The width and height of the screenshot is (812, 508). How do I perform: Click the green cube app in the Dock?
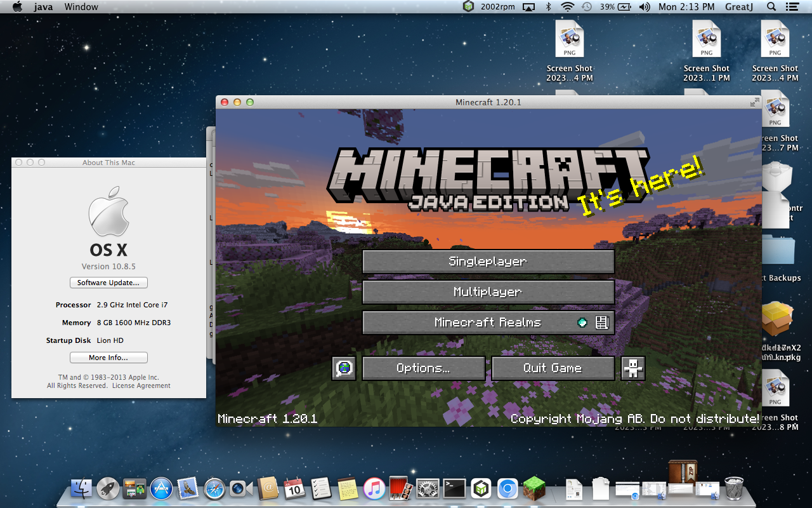(x=481, y=489)
